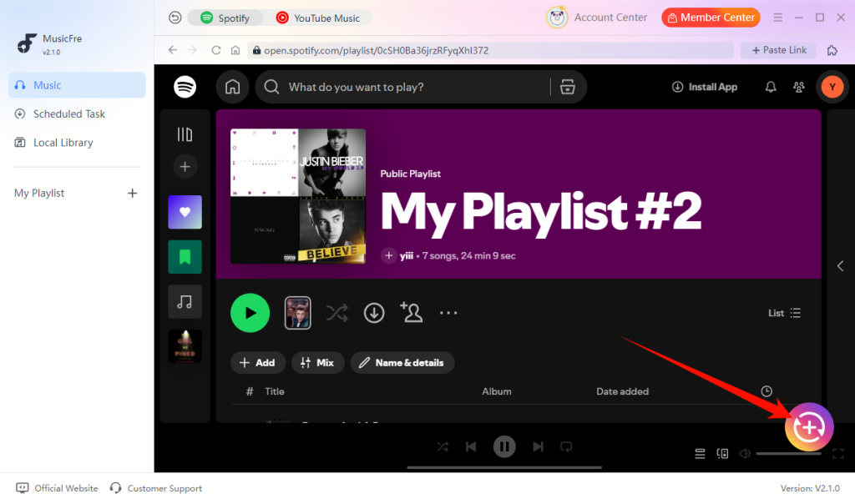Image resolution: width=855 pixels, height=504 pixels.
Task: Download the playlist
Action: (x=374, y=313)
